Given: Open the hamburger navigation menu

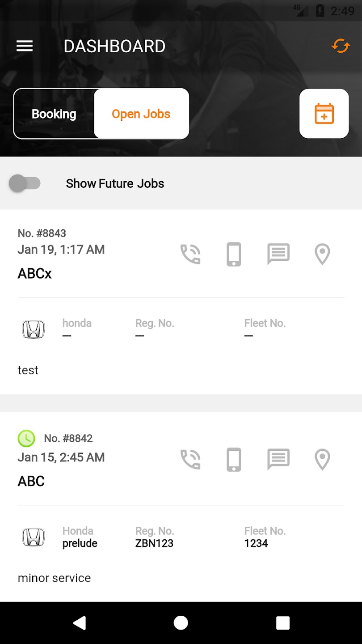Looking at the screenshot, I should pos(25,46).
